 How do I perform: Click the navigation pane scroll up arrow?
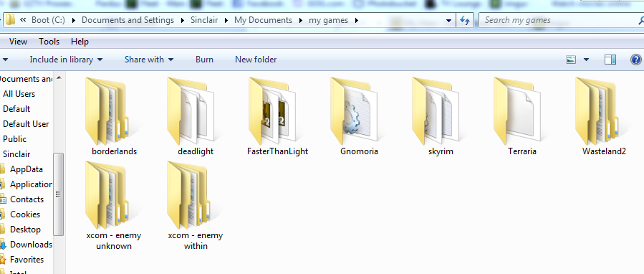pyautogui.click(x=58, y=77)
